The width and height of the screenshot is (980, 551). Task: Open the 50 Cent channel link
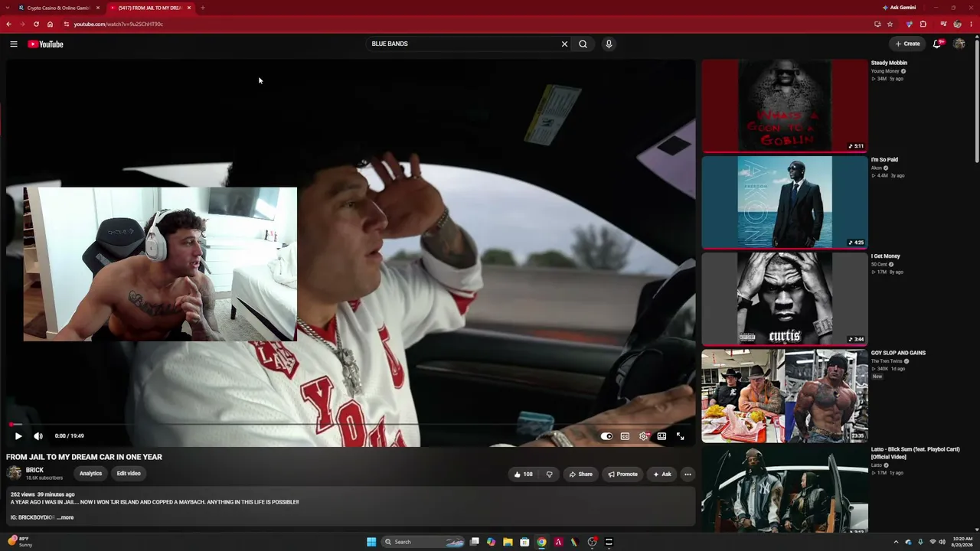pos(880,265)
